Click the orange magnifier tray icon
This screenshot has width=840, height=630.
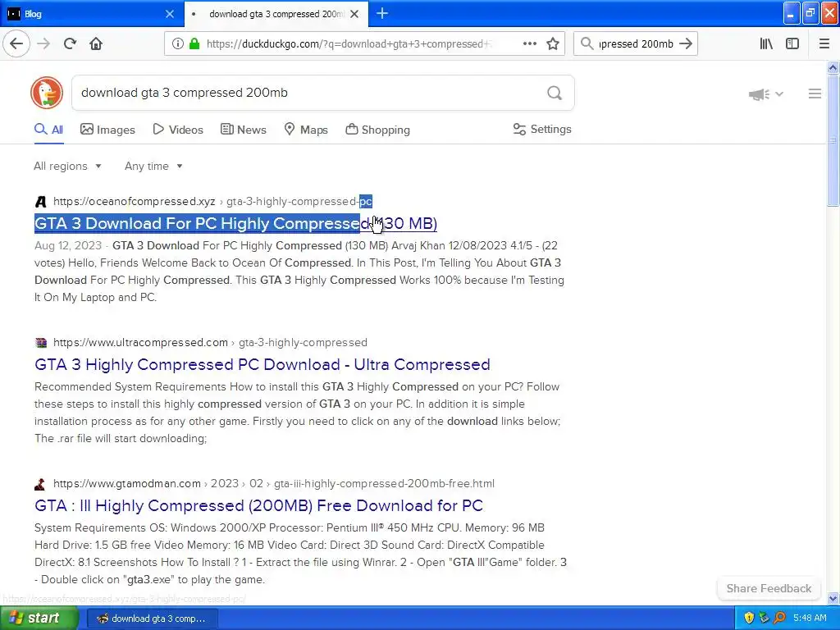[x=779, y=618]
